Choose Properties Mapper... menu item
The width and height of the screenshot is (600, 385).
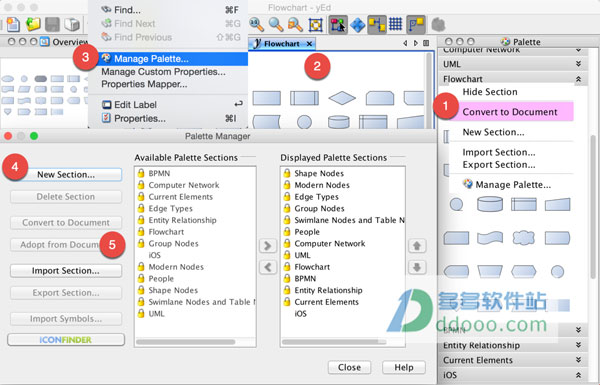[168, 84]
